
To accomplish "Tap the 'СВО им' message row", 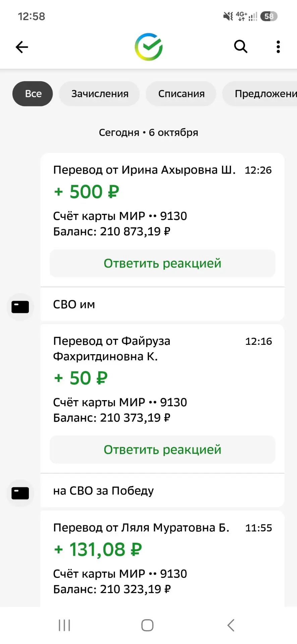I will [x=163, y=304].
